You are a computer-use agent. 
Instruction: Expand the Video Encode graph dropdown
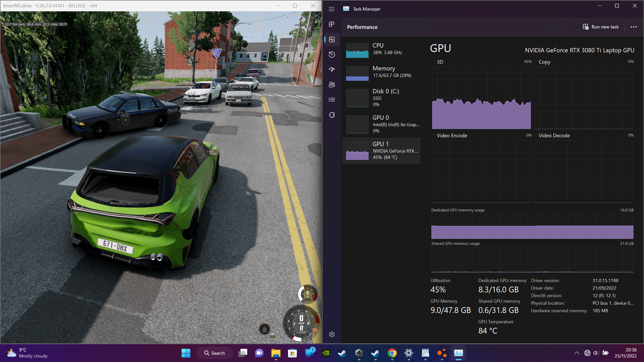coord(434,135)
